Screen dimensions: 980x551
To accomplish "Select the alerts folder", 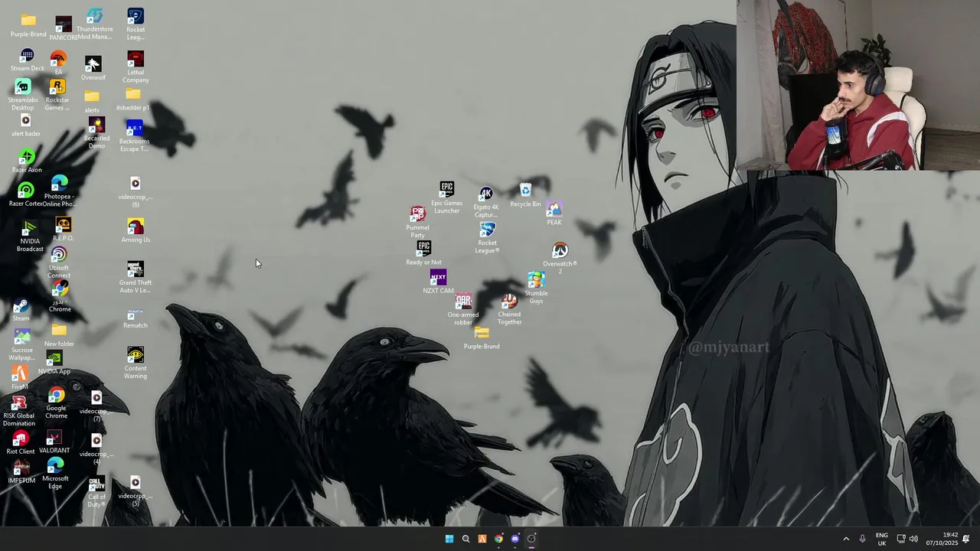I will click(92, 101).
